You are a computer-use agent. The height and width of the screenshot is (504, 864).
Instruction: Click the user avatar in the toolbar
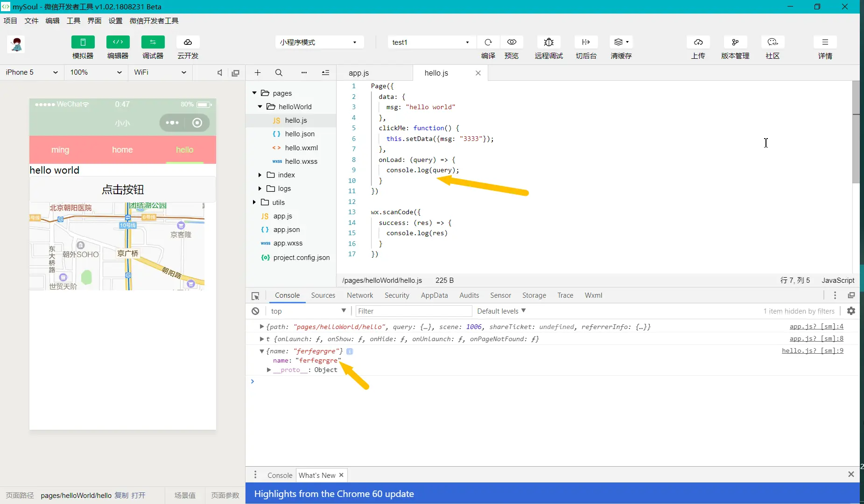point(17,45)
